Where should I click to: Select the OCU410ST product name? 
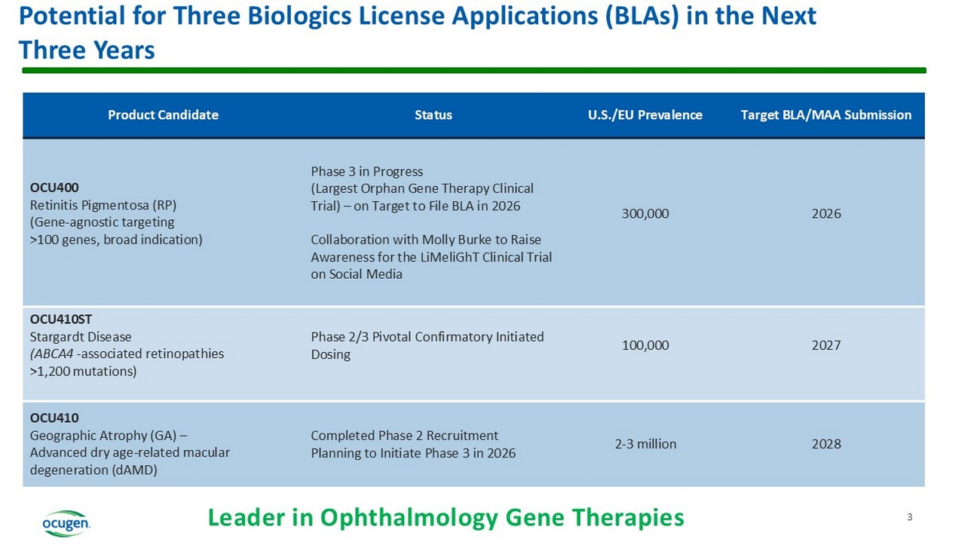61,319
